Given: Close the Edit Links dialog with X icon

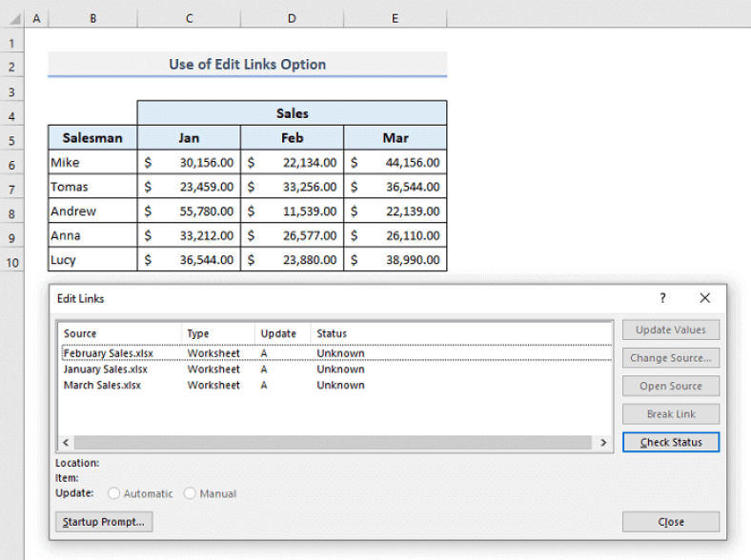Looking at the screenshot, I should (x=704, y=298).
